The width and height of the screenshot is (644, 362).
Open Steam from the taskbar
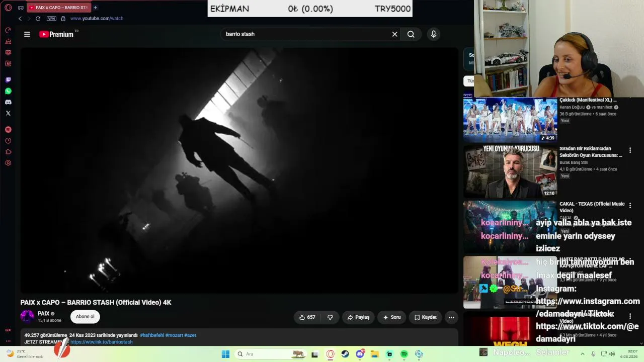345,354
